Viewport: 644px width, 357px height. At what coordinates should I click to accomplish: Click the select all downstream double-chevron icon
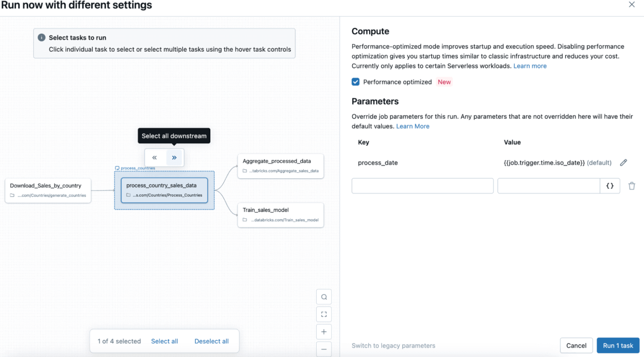click(x=174, y=158)
